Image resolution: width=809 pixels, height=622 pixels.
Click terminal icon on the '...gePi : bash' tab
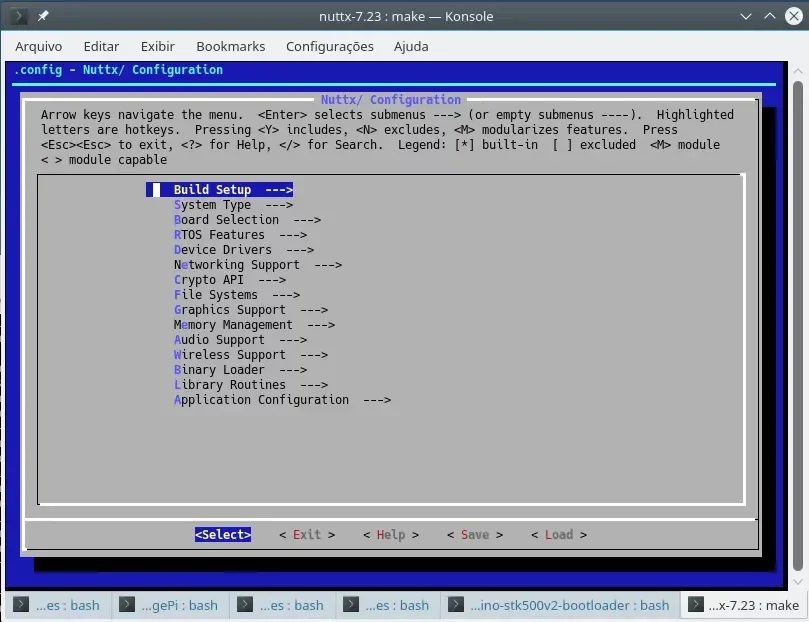point(127,604)
